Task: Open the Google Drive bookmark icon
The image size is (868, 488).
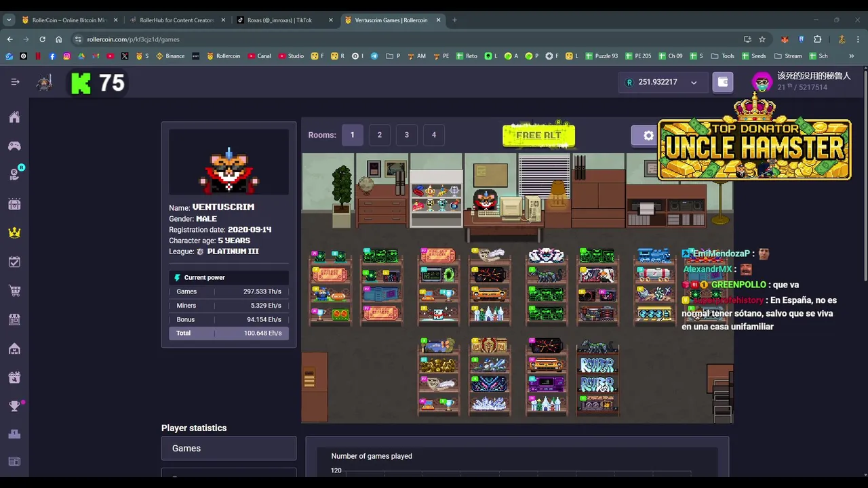Action: click(x=81, y=56)
